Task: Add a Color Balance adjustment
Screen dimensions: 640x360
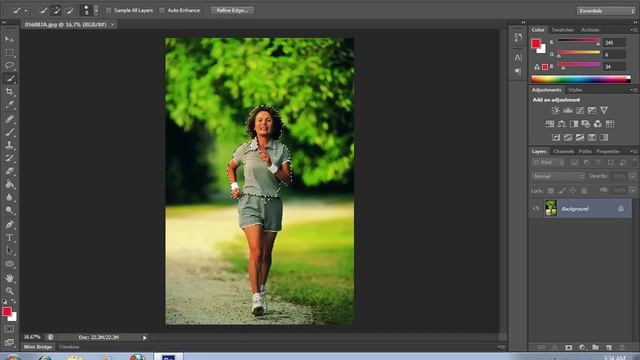Action: pyautogui.click(x=562, y=124)
